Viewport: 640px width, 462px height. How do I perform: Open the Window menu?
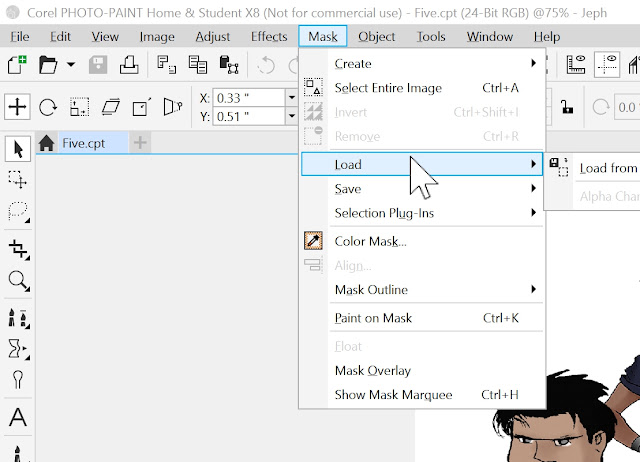(x=489, y=37)
